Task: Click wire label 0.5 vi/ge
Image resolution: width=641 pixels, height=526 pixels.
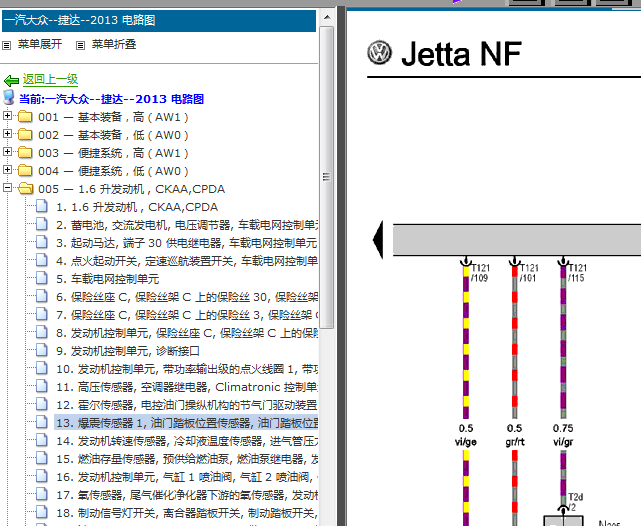Action: 466,435
